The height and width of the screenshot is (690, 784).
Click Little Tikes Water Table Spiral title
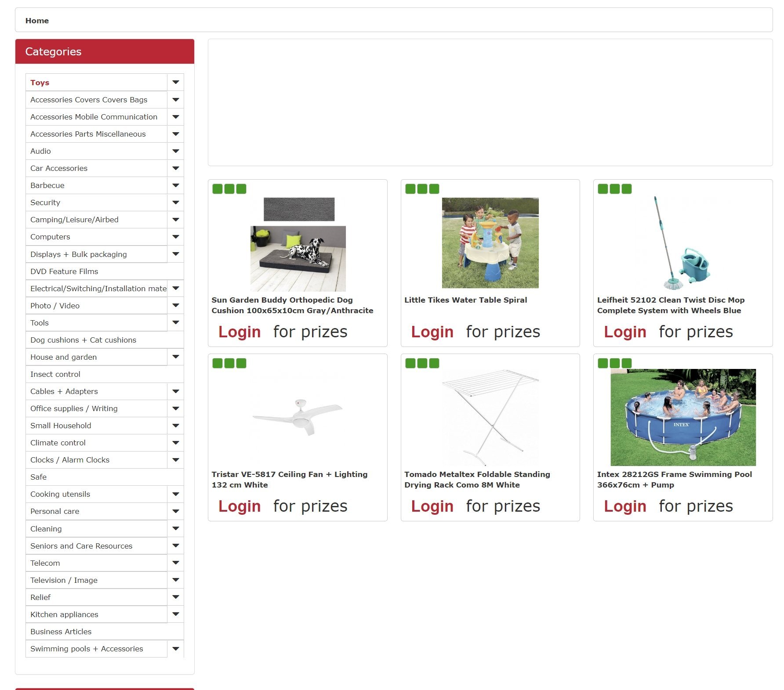click(465, 300)
